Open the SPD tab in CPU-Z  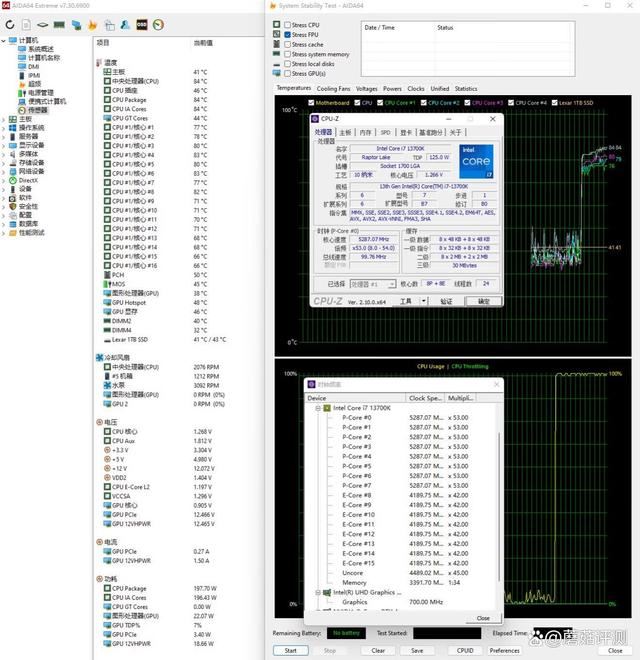pos(385,132)
